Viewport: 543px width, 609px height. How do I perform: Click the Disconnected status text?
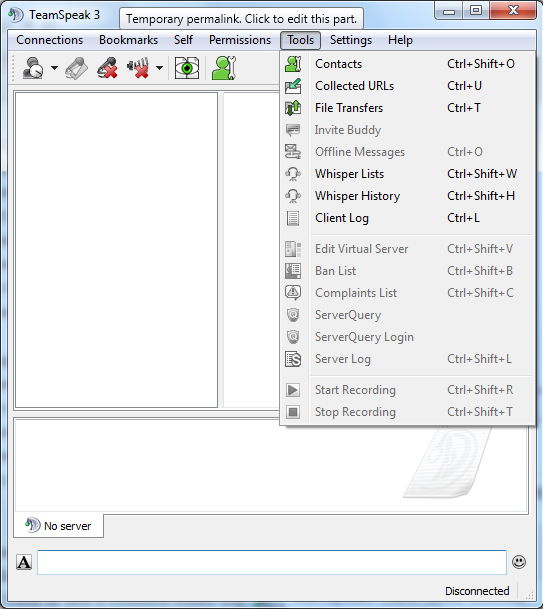[477, 591]
